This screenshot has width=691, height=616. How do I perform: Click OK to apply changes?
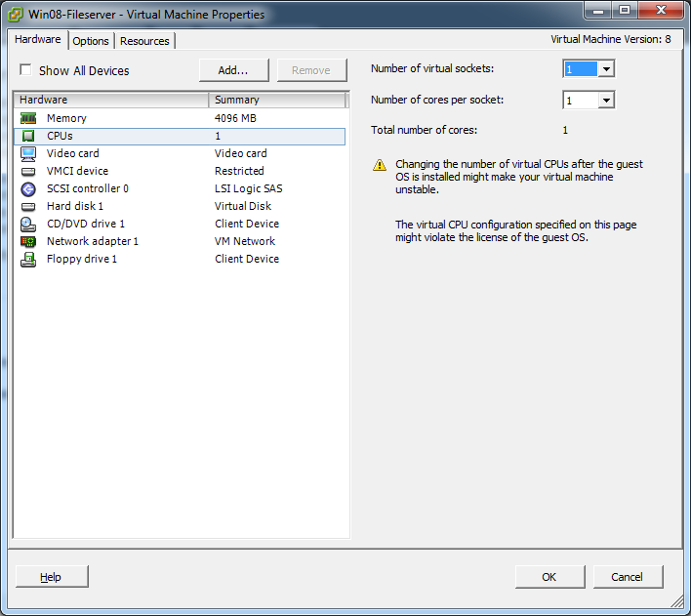(x=549, y=577)
